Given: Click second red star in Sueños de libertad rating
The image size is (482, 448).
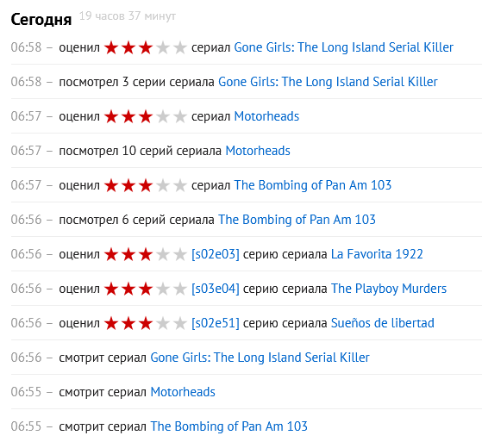Looking at the screenshot, I should coord(128,323).
